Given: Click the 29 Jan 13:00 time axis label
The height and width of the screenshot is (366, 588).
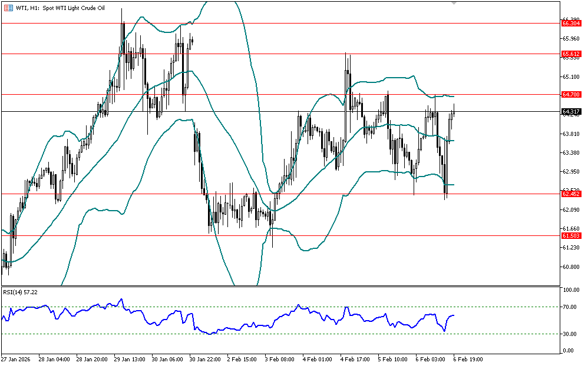Looking at the screenshot, I should (x=129, y=358).
